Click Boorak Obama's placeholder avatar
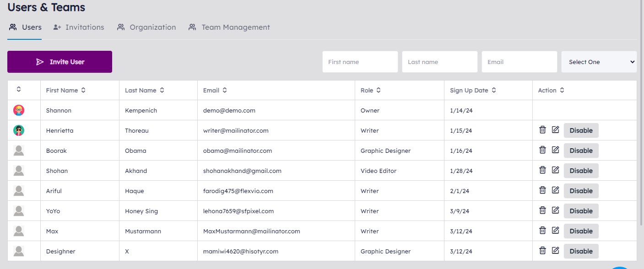 click(x=19, y=151)
